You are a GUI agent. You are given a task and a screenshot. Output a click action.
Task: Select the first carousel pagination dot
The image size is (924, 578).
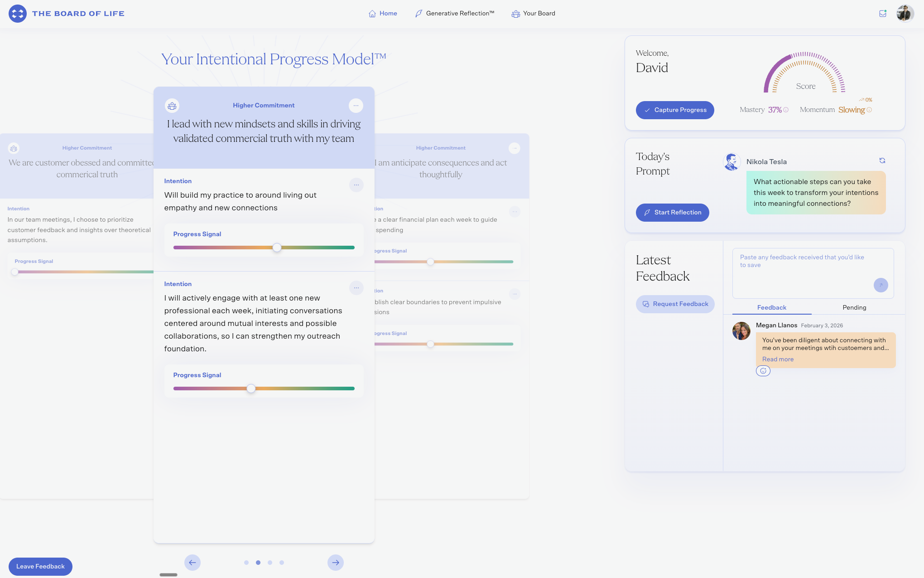pyautogui.click(x=246, y=563)
